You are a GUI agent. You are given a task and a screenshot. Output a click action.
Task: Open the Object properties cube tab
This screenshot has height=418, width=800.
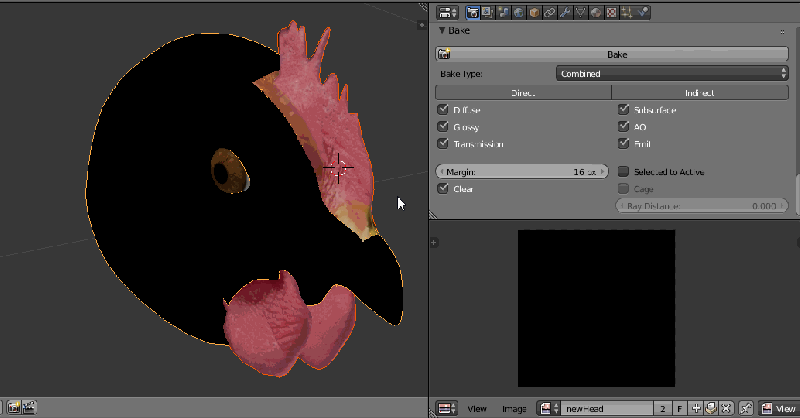(534, 12)
